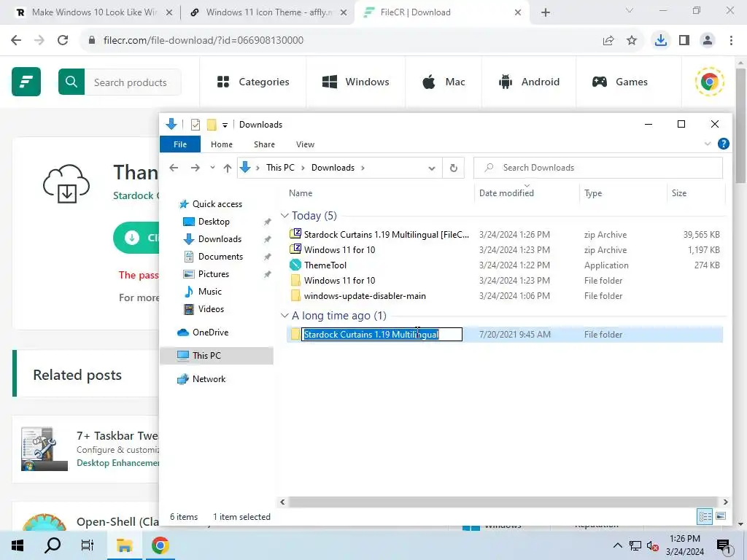Click horizontal scrollbar in Explorer
The width and height of the screenshot is (747, 560).
[x=503, y=502]
